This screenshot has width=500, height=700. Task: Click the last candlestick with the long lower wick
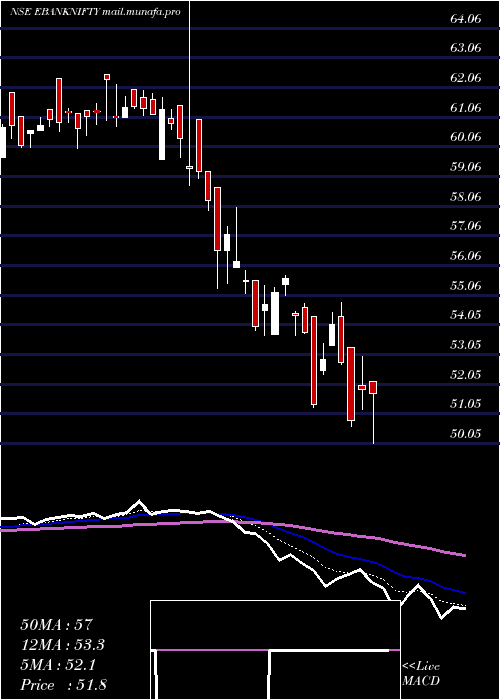[x=373, y=412]
